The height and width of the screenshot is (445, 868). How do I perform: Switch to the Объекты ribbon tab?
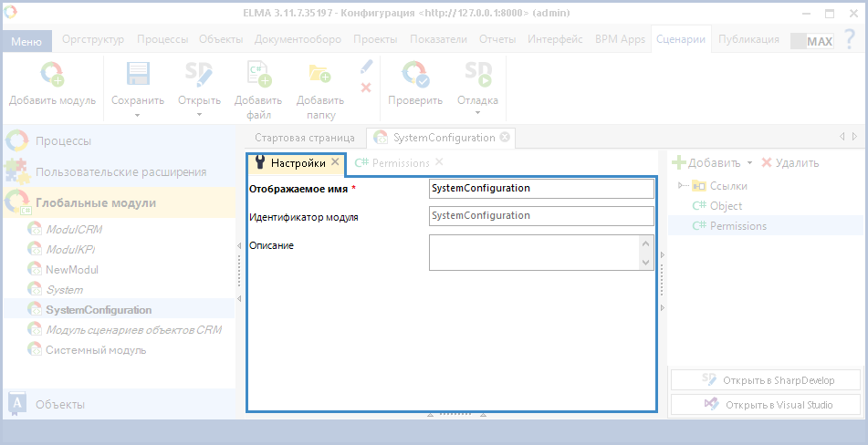(222, 39)
